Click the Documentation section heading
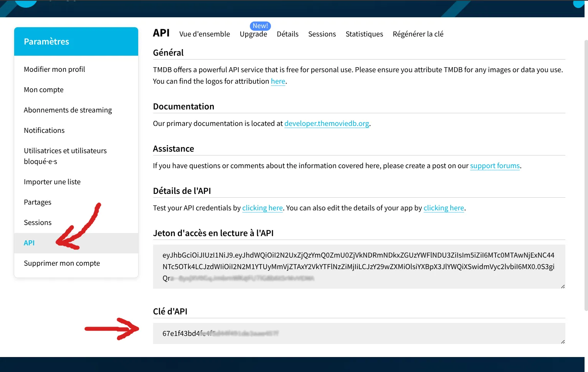This screenshot has height=372, width=588. point(183,106)
